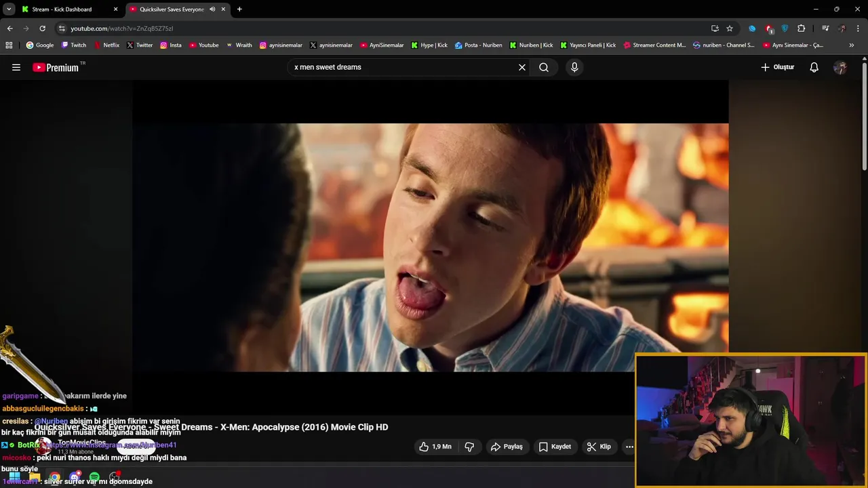Click on the video player to pause
868x488 pixels.
pos(430,247)
